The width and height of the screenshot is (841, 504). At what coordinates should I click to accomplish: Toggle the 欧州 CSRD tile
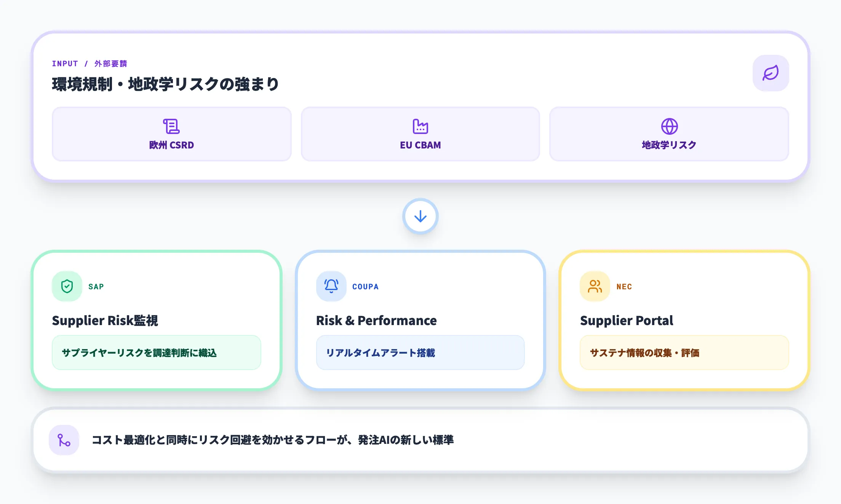[x=171, y=134]
